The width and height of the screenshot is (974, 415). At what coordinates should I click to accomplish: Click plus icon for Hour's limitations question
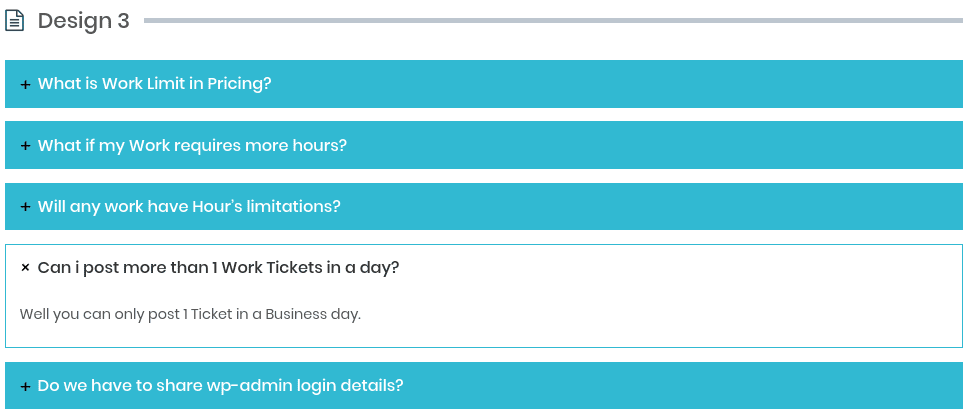coord(25,207)
